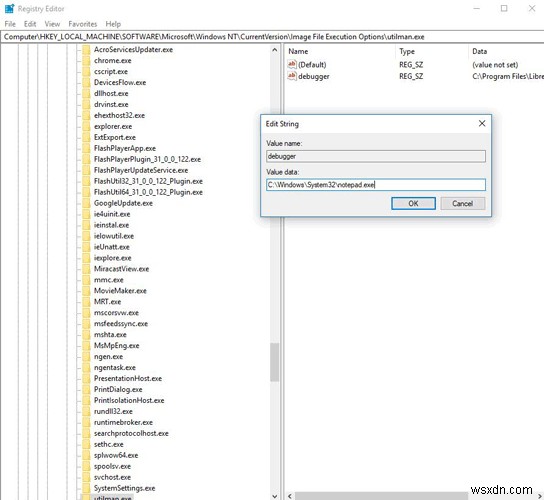Click the Value data text field

point(376,185)
